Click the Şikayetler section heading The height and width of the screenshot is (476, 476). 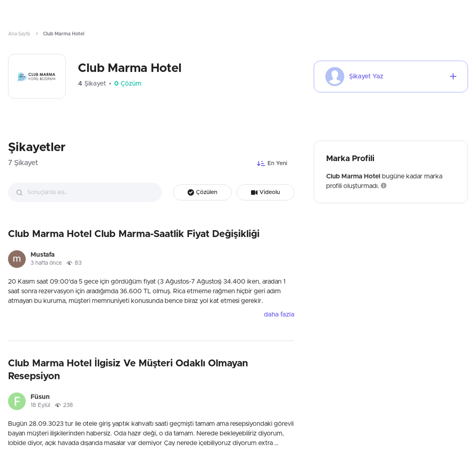[36, 147]
